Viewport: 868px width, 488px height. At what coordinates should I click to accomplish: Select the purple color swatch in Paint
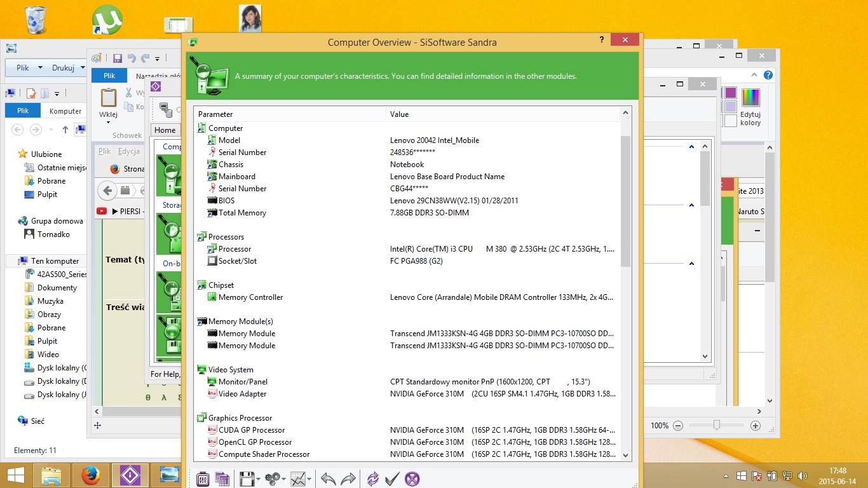click(x=731, y=93)
